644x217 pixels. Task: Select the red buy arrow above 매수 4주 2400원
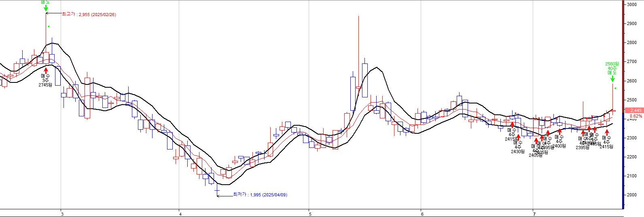(x=560, y=132)
